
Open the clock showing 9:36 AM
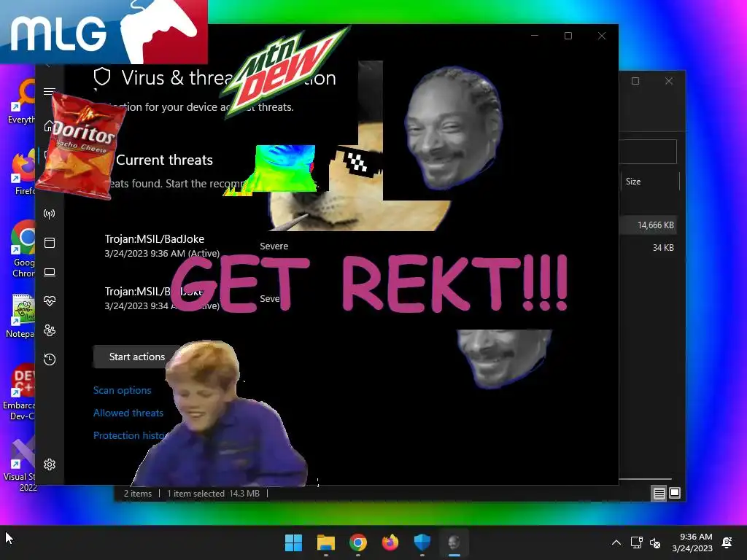[693, 542]
